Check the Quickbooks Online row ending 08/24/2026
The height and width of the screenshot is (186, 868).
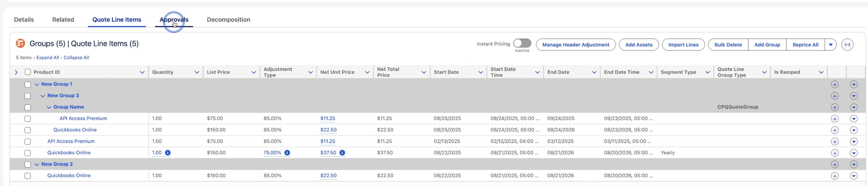point(28,130)
